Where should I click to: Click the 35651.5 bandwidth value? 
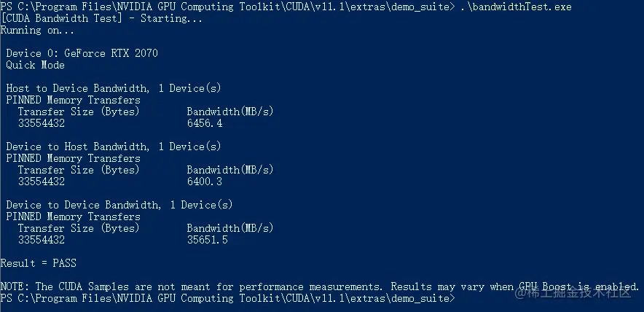click(x=208, y=240)
